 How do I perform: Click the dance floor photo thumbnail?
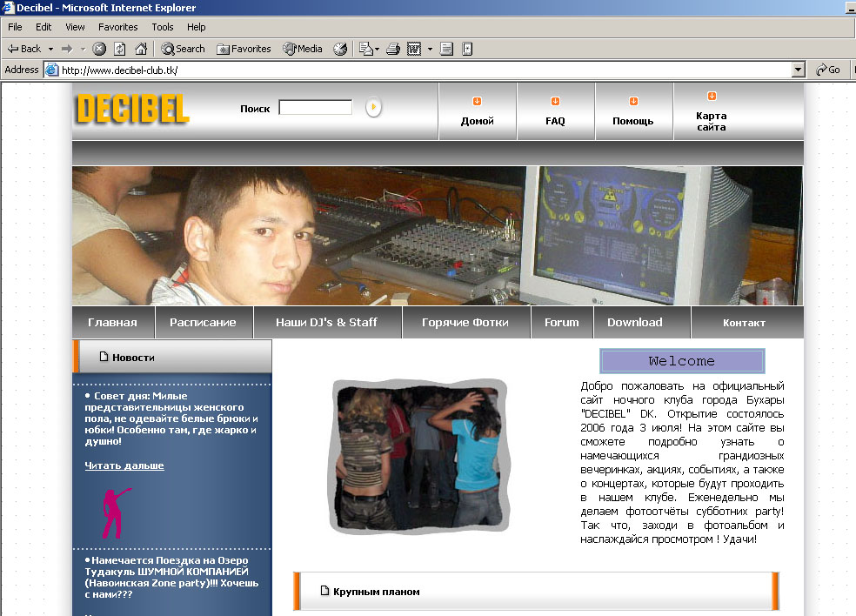point(420,457)
